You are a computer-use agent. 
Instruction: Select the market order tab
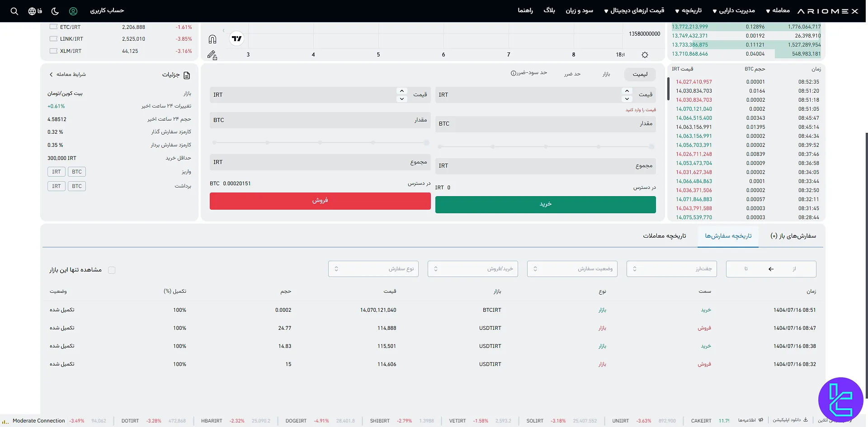pos(606,74)
